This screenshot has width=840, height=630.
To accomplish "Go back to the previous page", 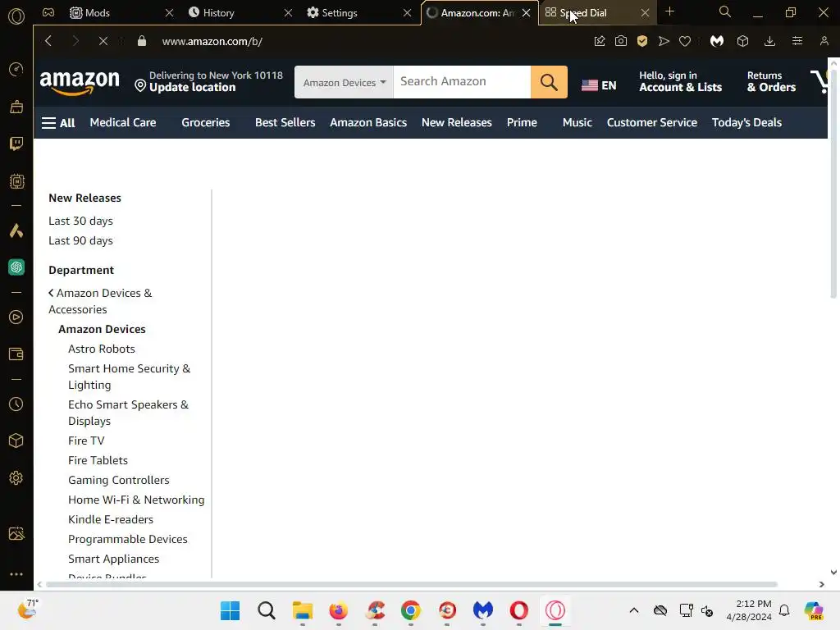I will [x=48, y=41].
